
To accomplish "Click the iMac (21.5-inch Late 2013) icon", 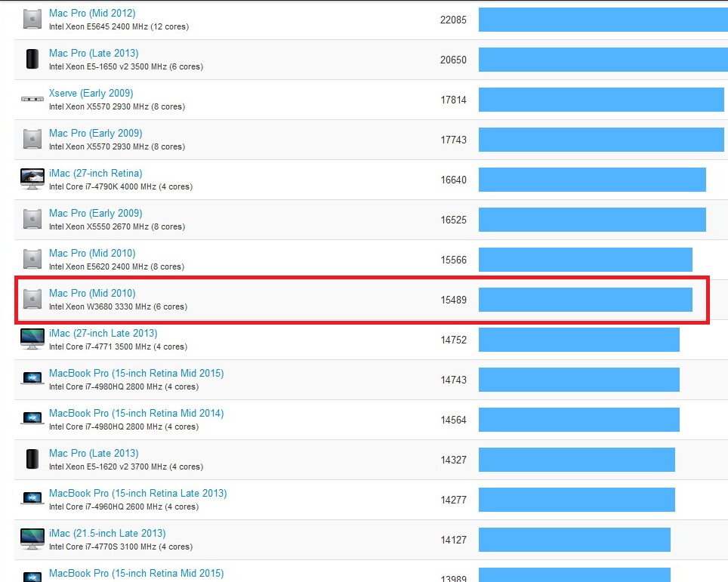I will (x=32, y=539).
